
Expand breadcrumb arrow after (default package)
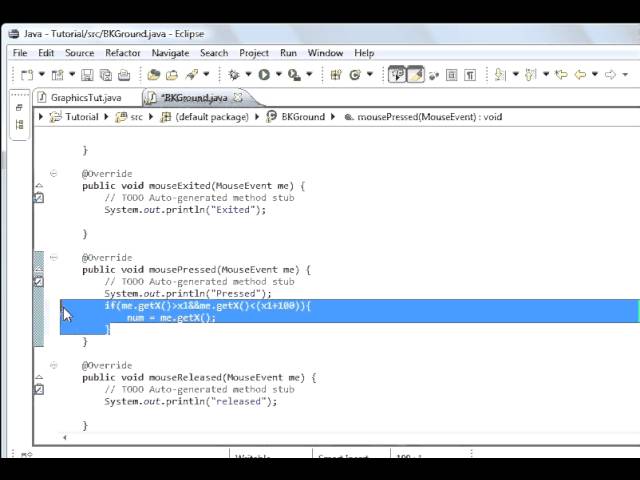[x=257, y=117]
